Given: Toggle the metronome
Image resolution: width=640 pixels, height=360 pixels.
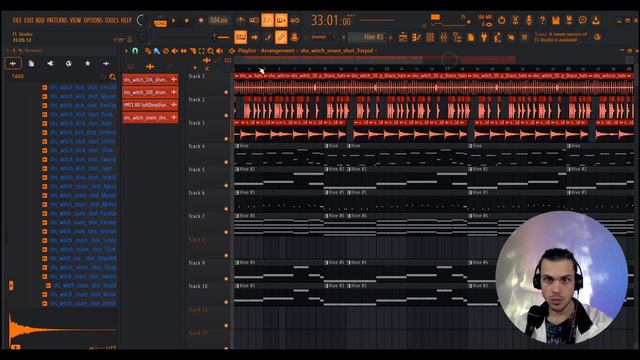Looking at the screenshot, I should 241,20.
